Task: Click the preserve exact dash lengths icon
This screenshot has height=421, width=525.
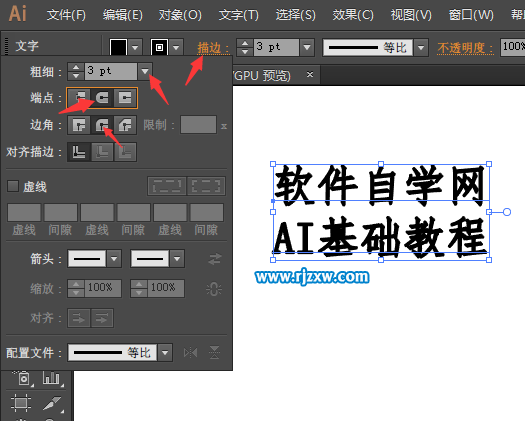Action: tap(167, 186)
